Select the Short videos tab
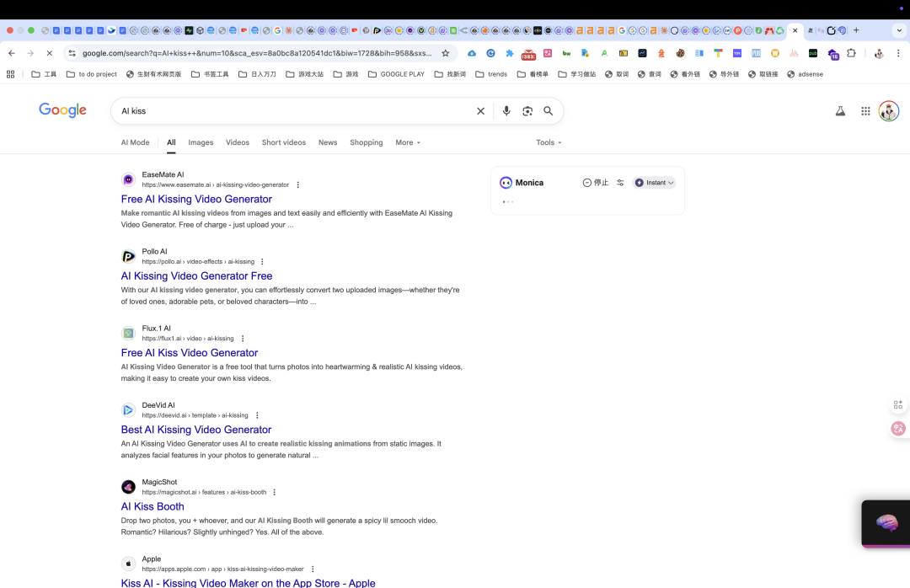Screen dimensions: 910x588 point(284,142)
